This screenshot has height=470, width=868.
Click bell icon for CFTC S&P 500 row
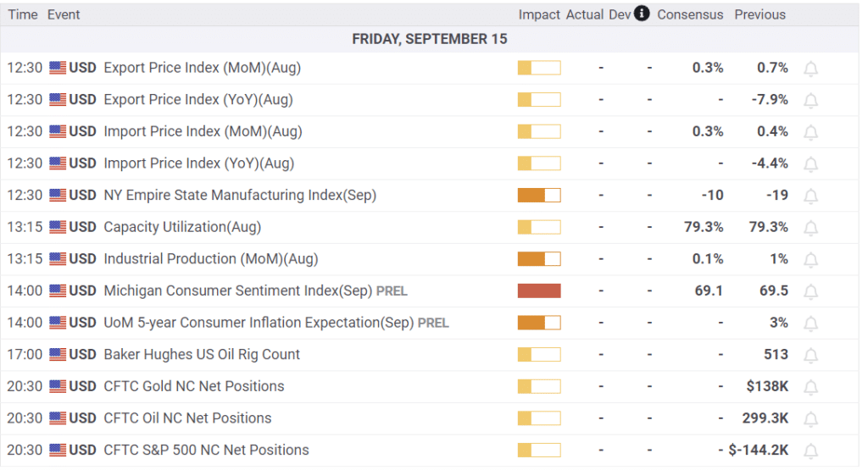coord(810,451)
